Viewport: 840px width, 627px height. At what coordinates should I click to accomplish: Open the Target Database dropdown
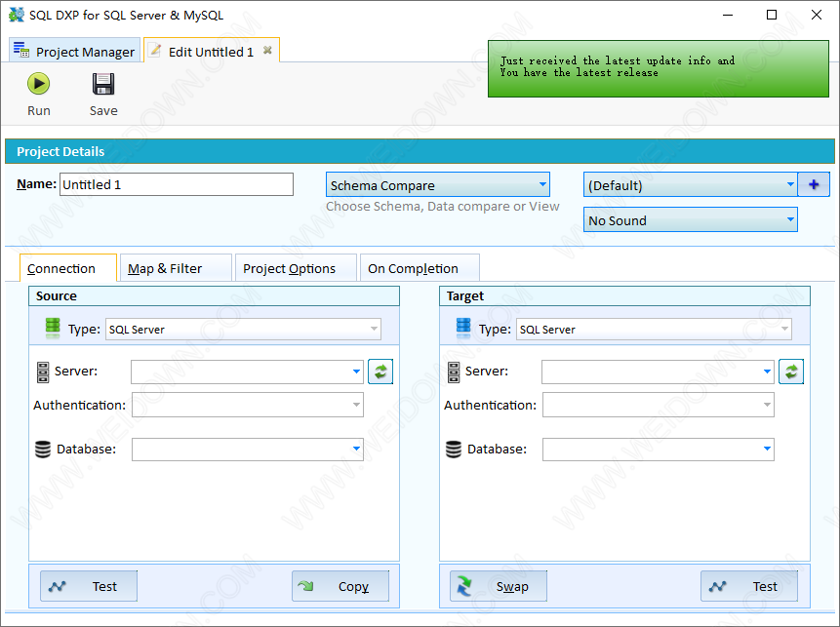tap(658, 450)
